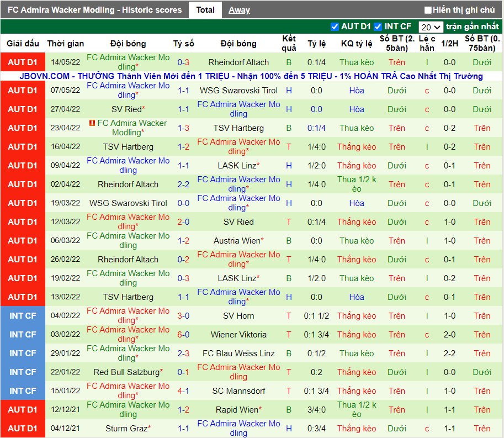Click FC Blau Weiss Linz team name

238,353
